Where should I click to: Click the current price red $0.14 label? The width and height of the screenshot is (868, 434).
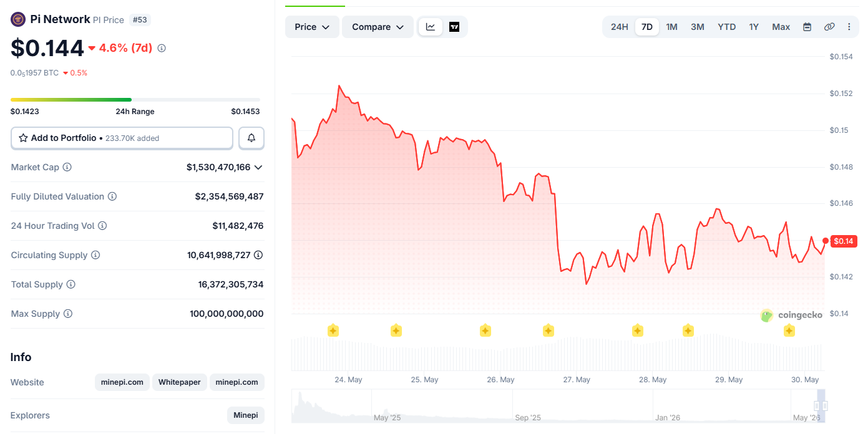844,241
